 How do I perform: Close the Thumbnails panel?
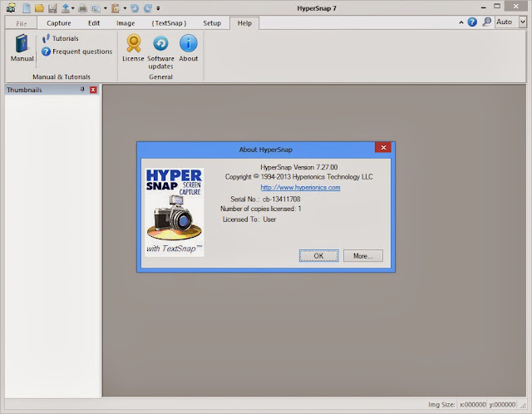click(x=93, y=90)
